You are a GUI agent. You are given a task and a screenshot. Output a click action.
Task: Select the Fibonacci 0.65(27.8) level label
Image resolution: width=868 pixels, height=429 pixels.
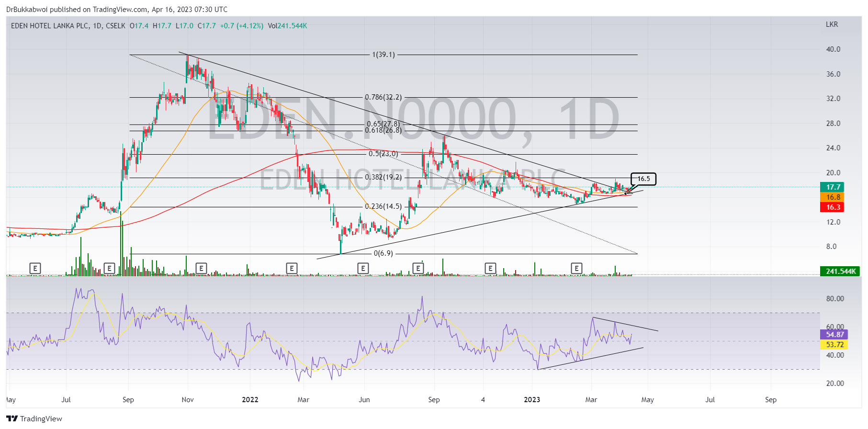click(x=383, y=124)
